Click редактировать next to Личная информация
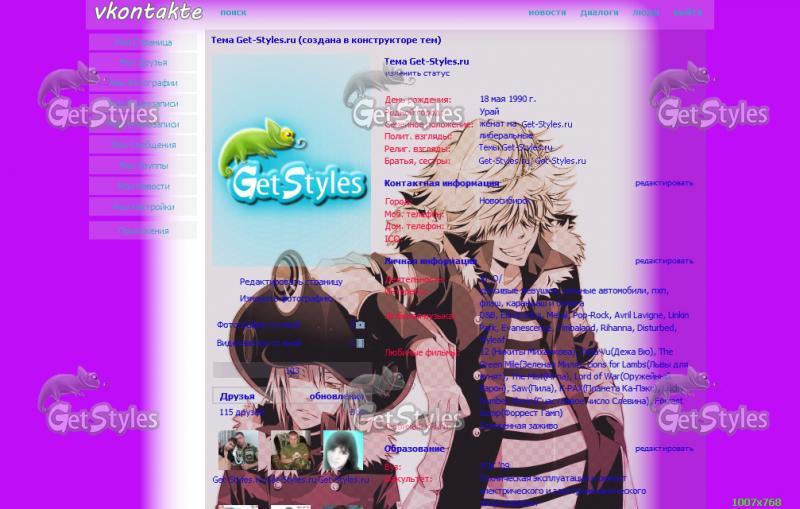 (x=664, y=261)
